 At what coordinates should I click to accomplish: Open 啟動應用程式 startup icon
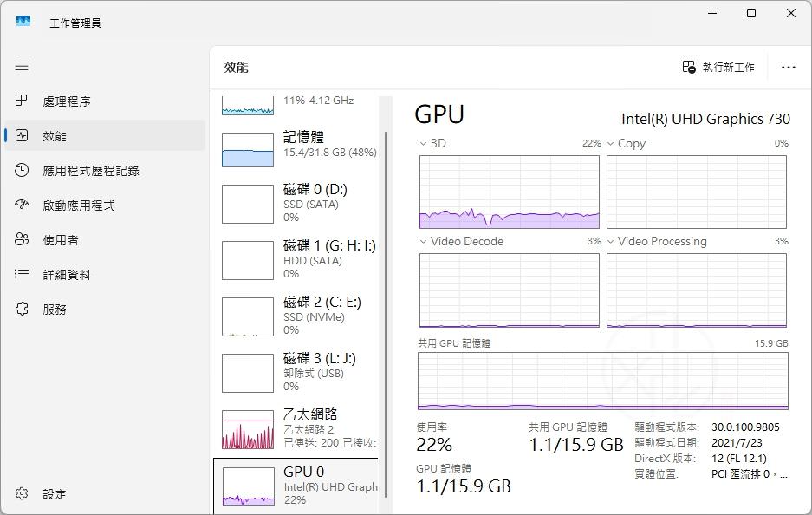(x=22, y=205)
